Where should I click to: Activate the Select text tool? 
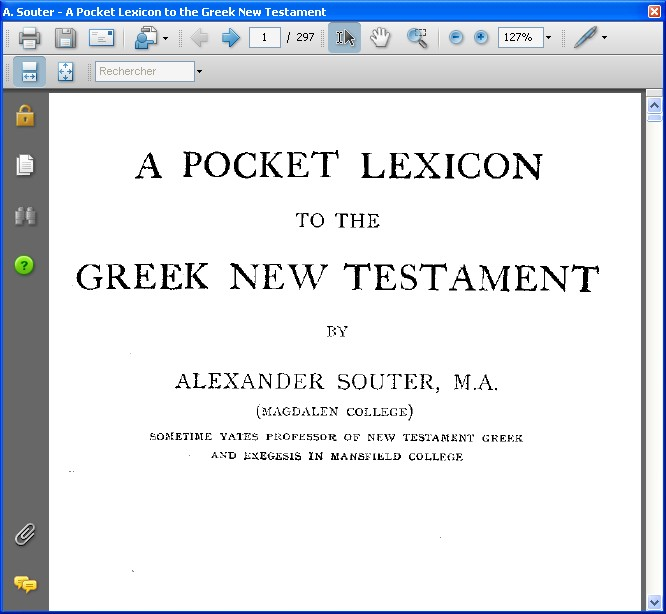tap(344, 38)
